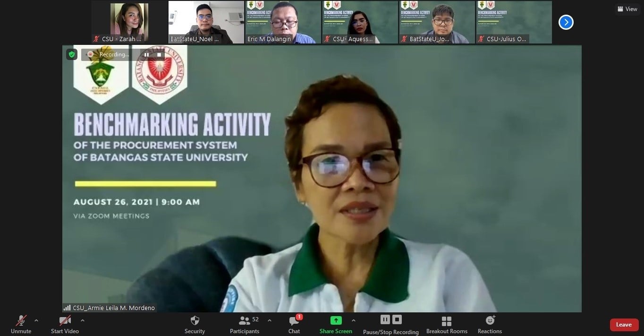Show next participants with the blue arrow
This screenshot has width=644, height=336.
[566, 22]
